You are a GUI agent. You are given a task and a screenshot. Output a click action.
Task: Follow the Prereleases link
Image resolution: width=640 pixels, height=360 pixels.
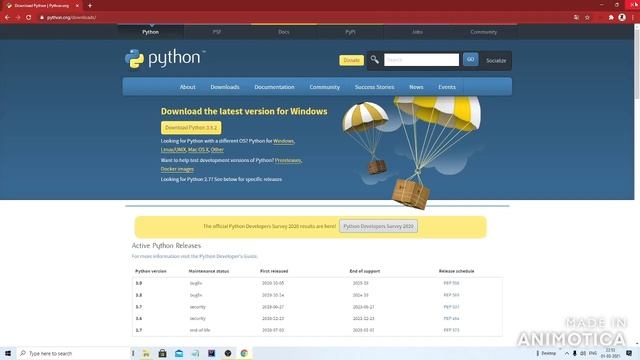click(x=288, y=160)
